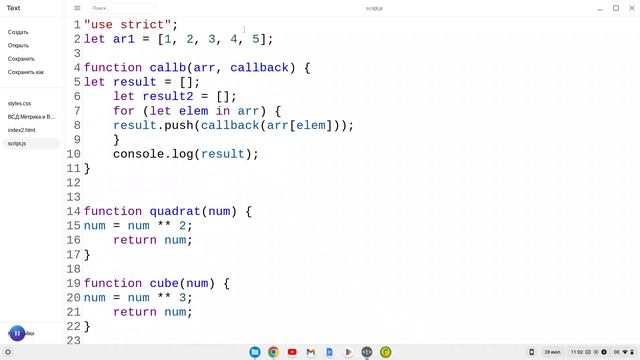Maximize the Text editor window
This screenshot has height=360, width=640.
tap(616, 8)
